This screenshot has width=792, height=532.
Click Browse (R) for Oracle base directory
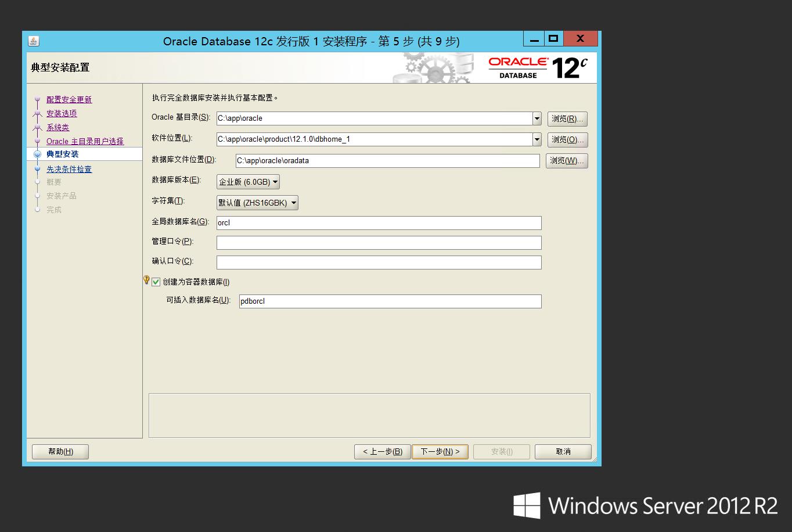(567, 118)
